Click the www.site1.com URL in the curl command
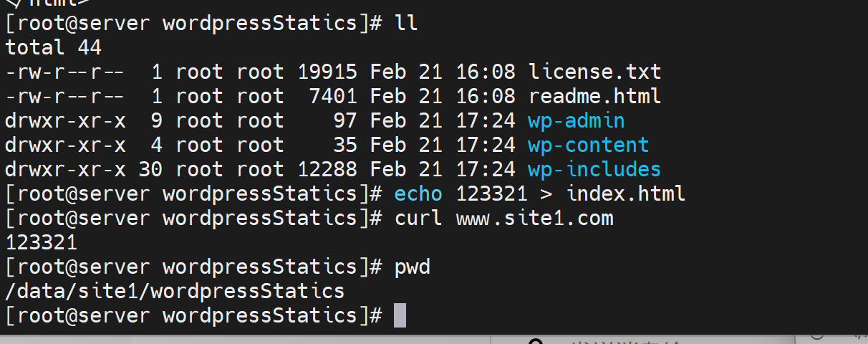This screenshot has width=868, height=344. tap(534, 218)
